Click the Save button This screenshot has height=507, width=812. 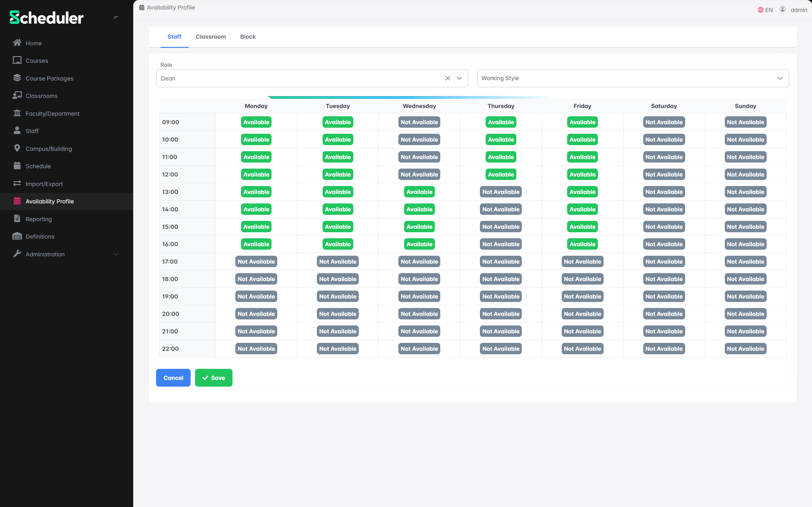pos(213,378)
